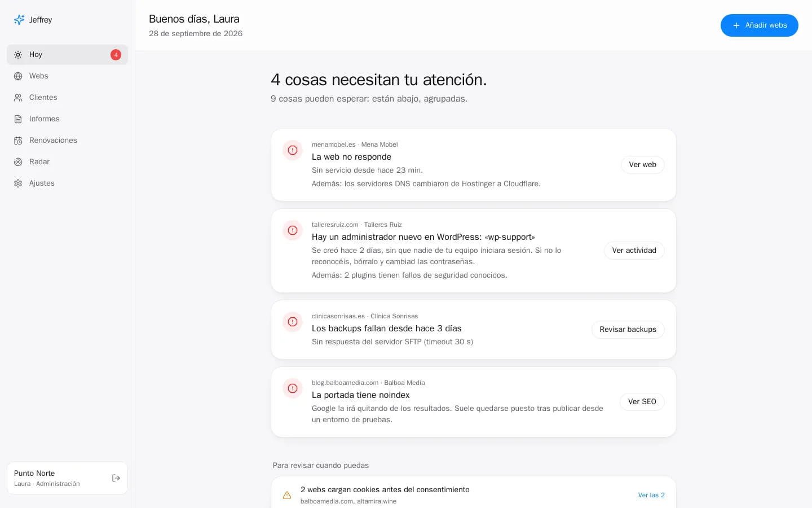The width and height of the screenshot is (812, 508).
Task: Click the radar icon in the sidebar
Action: (18, 162)
